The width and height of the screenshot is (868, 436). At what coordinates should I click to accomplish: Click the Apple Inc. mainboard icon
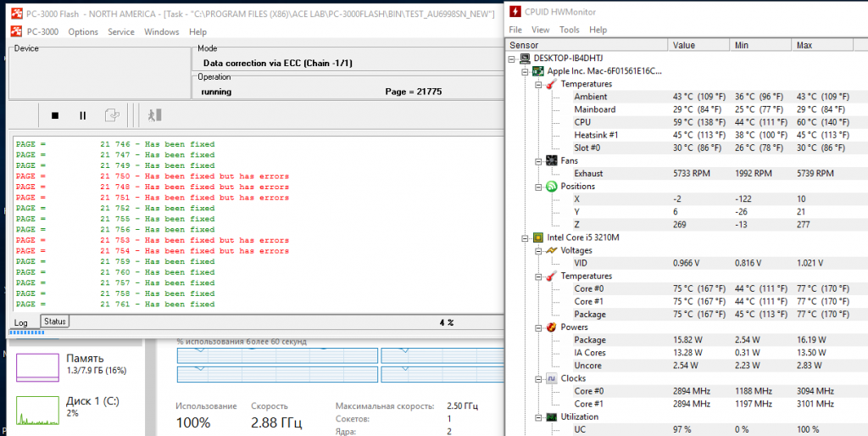tap(537, 71)
